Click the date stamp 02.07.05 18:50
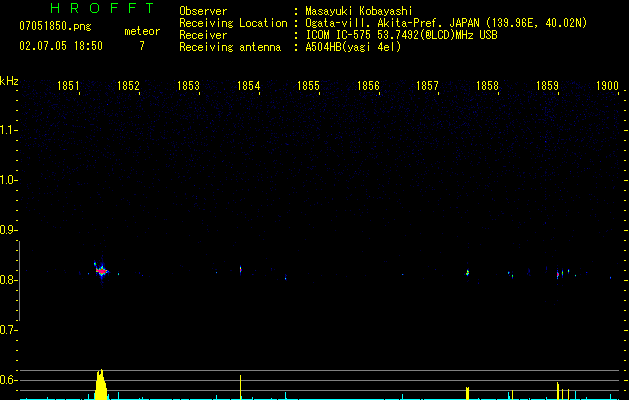 61,46
